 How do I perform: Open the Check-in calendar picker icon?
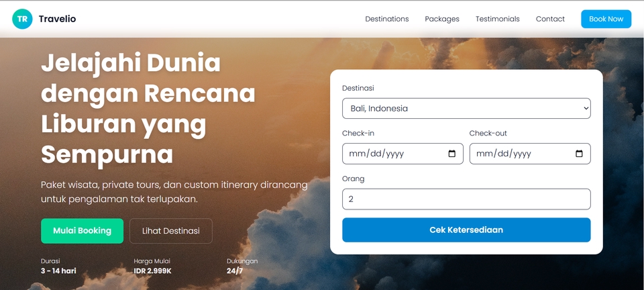(x=451, y=154)
